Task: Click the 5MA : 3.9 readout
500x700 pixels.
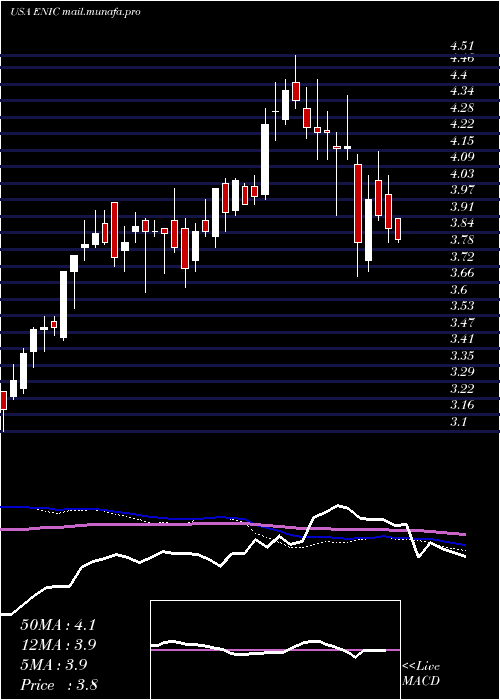Action: coord(54,664)
